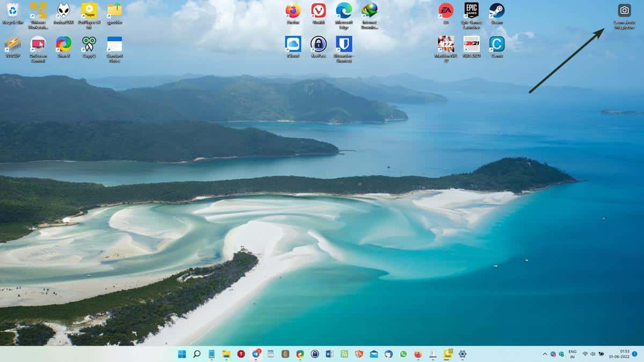The image size is (644, 362).
Task: Open the iCloud desktop shortcut
Action: click(293, 47)
